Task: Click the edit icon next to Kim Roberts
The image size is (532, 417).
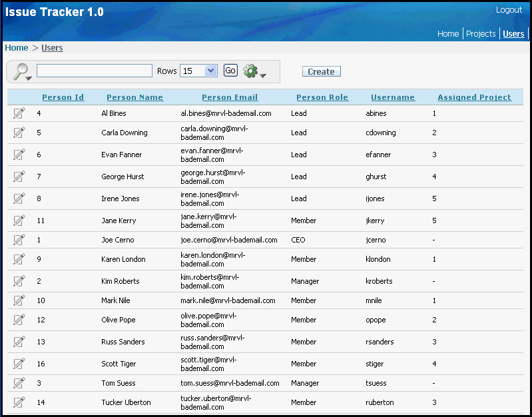Action: pos(19,281)
